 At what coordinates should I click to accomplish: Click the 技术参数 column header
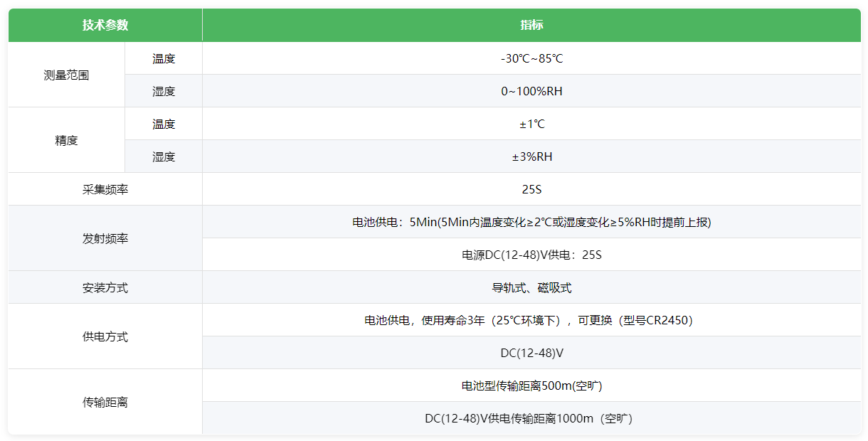tap(105, 25)
